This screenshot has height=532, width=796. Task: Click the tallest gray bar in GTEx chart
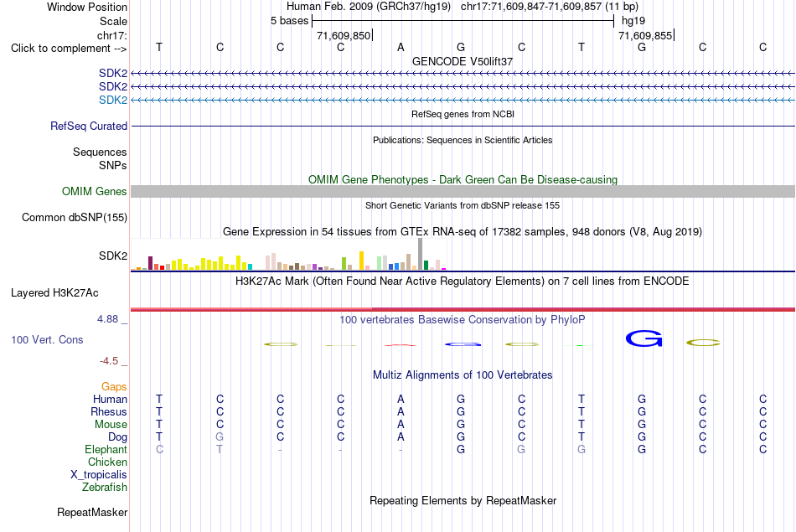coord(420,254)
